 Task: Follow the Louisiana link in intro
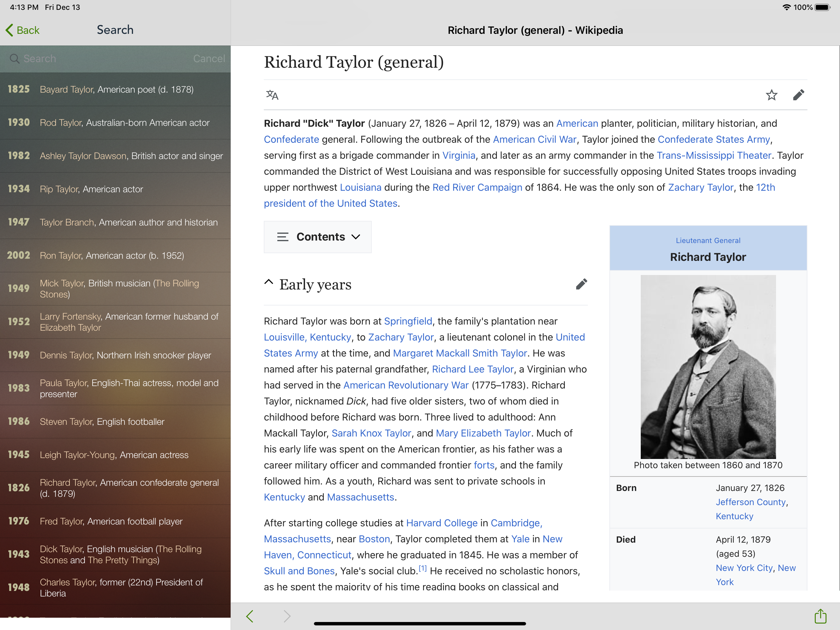tap(360, 187)
